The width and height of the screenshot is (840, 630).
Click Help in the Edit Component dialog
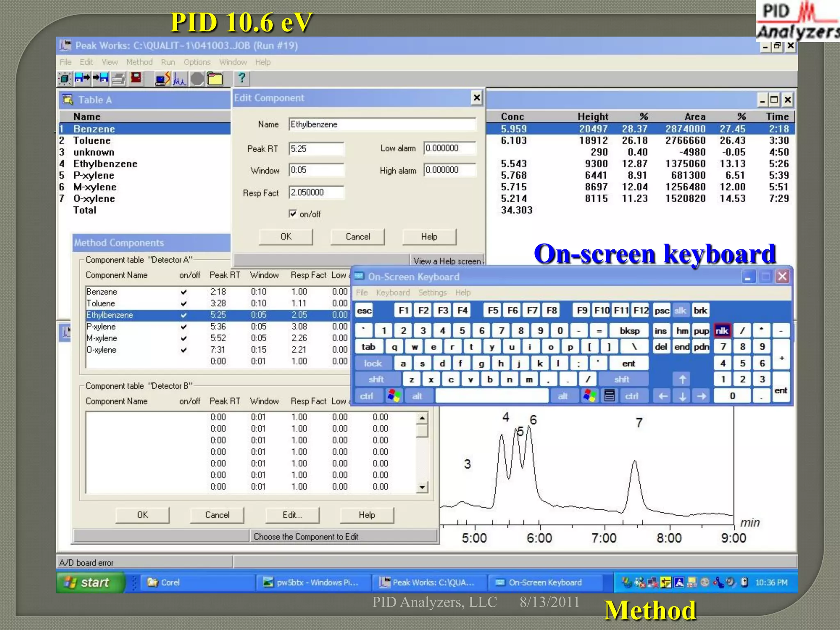(x=429, y=237)
